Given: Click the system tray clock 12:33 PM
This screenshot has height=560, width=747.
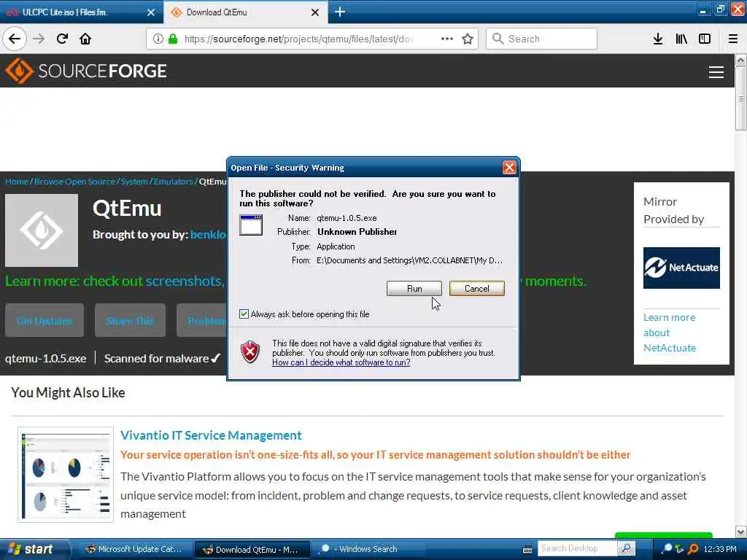Looking at the screenshot, I should pyautogui.click(x=720, y=549).
